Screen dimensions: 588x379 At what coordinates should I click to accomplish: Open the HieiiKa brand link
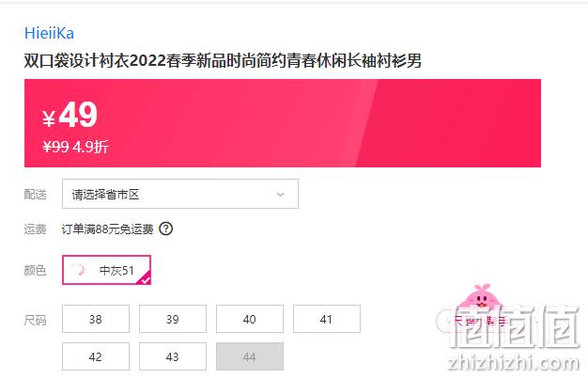tap(49, 34)
